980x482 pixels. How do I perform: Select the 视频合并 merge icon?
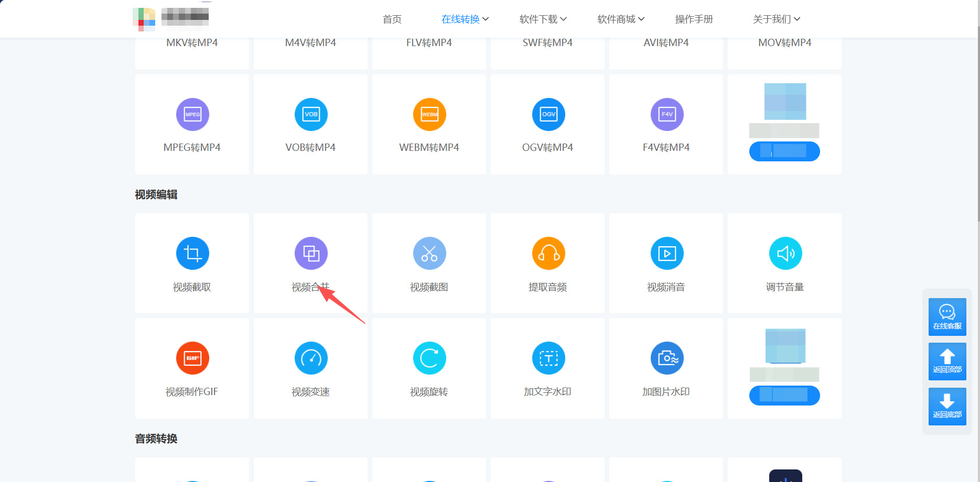(311, 254)
